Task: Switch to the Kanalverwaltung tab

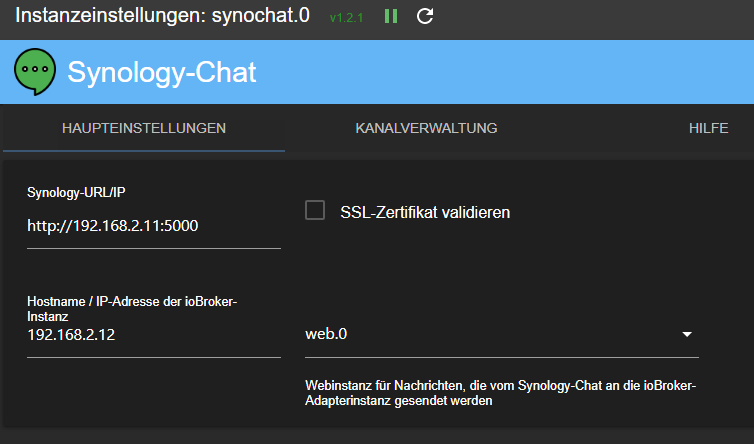Action: coord(426,128)
